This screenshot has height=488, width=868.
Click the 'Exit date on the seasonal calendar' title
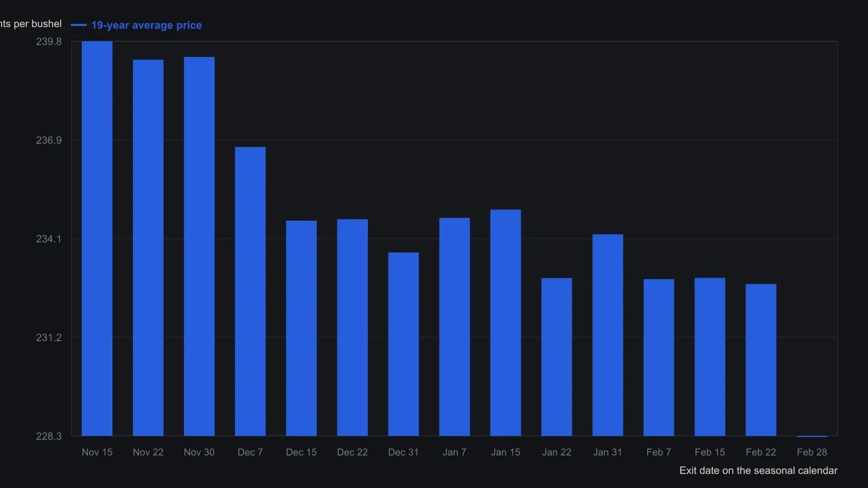758,471
